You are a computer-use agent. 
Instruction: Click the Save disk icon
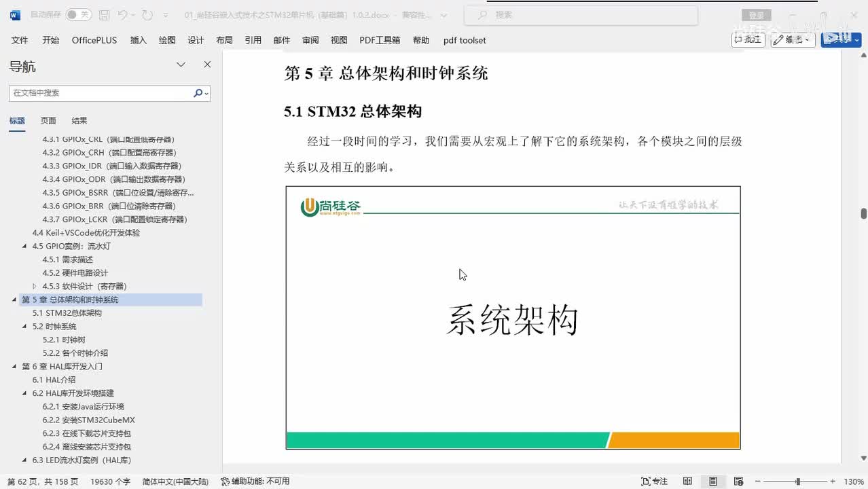click(x=104, y=14)
